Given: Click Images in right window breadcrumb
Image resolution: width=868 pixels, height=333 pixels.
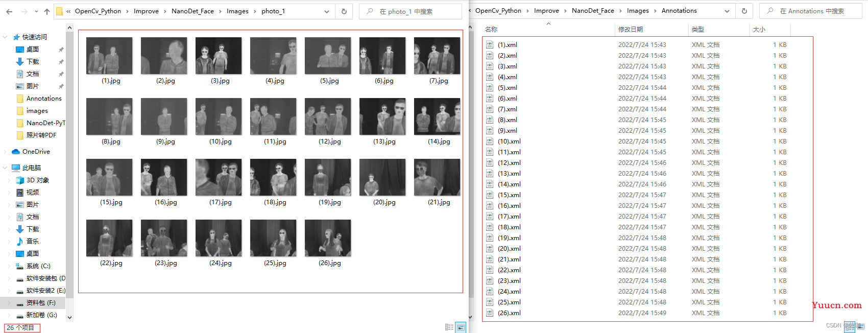Looking at the screenshot, I should pyautogui.click(x=638, y=11).
